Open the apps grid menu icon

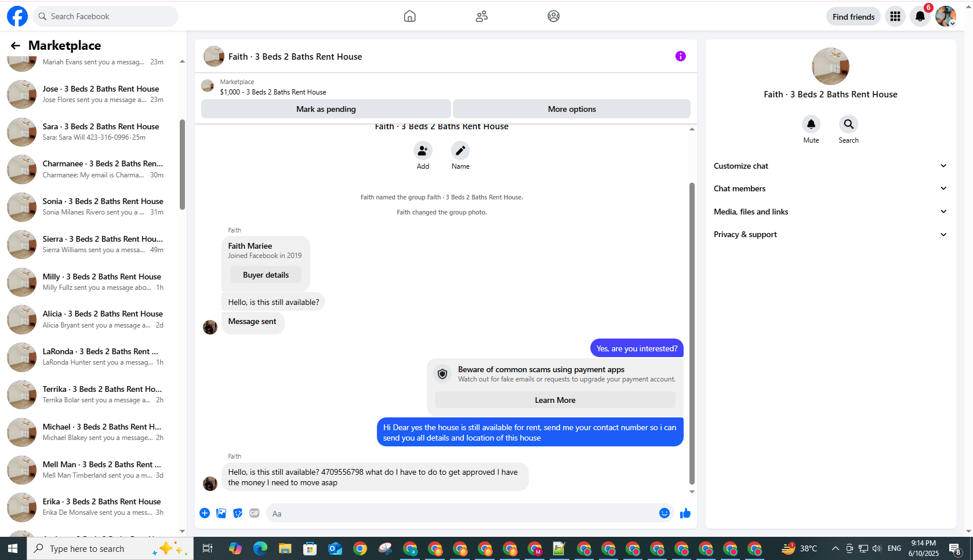(x=895, y=16)
